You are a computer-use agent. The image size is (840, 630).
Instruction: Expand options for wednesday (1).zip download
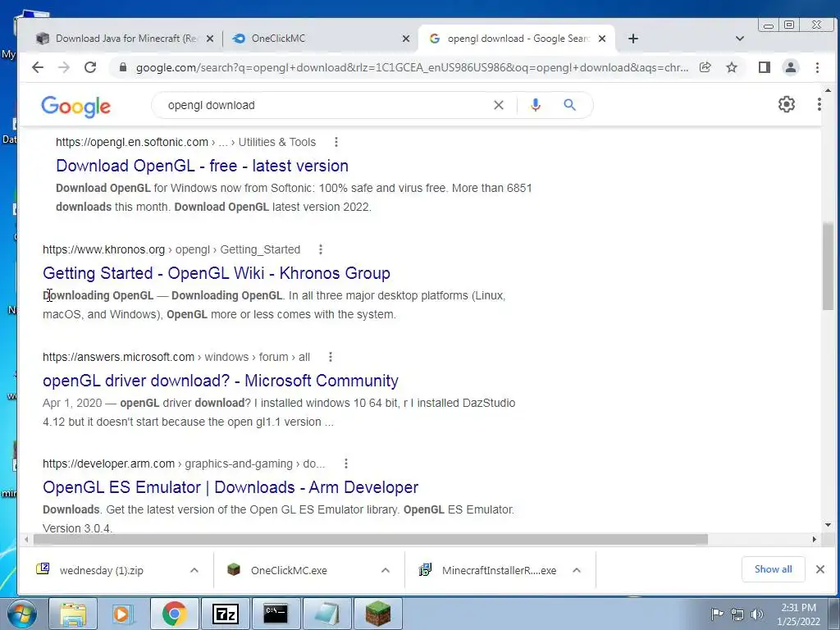tap(194, 571)
